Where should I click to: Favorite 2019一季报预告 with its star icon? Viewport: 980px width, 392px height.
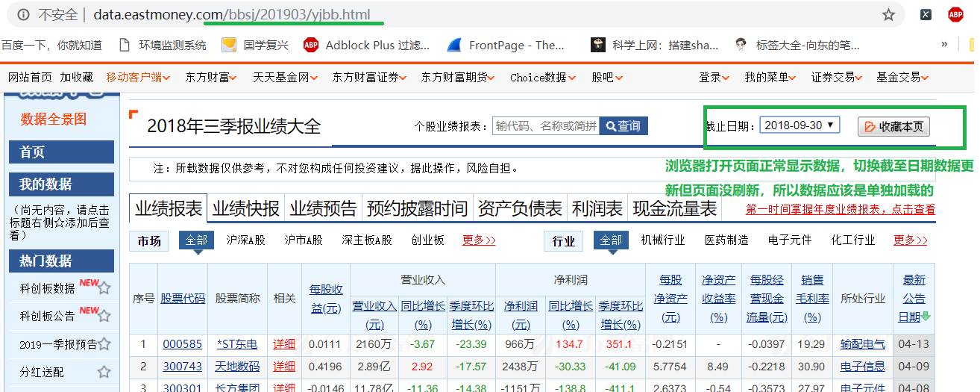104,343
